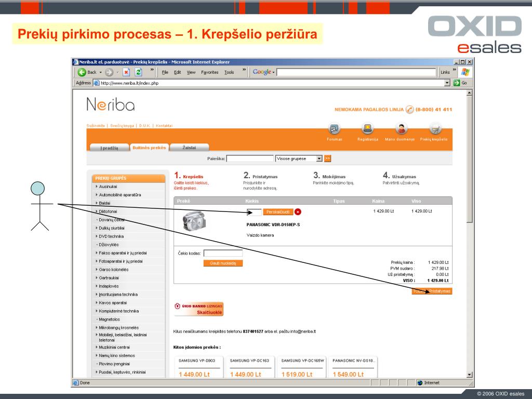Click the Refresh page icon
This screenshot has height=399, width=532.
coord(138,72)
